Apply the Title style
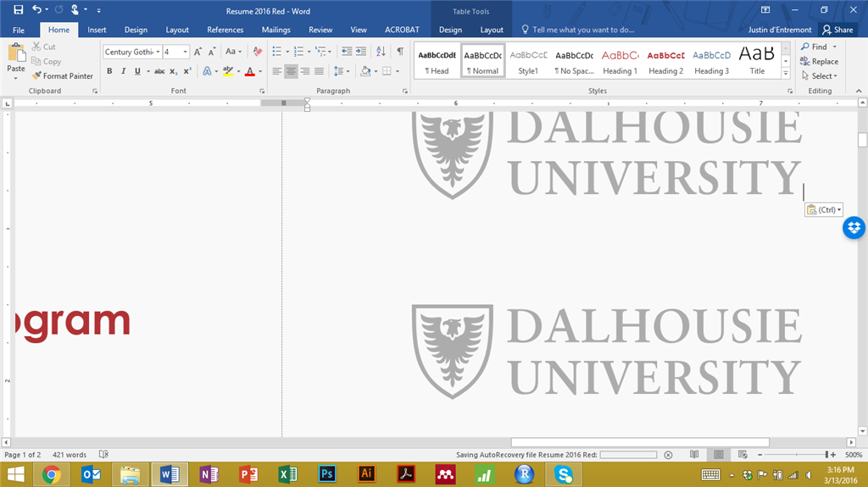Screen dimensions: 868x487 tap(757, 62)
